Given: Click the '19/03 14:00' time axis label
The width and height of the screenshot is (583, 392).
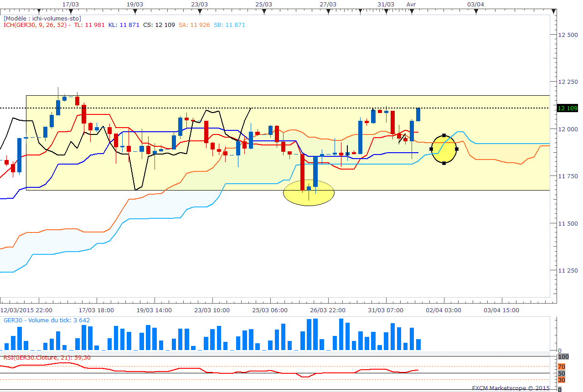Looking at the screenshot, I should point(155,310).
